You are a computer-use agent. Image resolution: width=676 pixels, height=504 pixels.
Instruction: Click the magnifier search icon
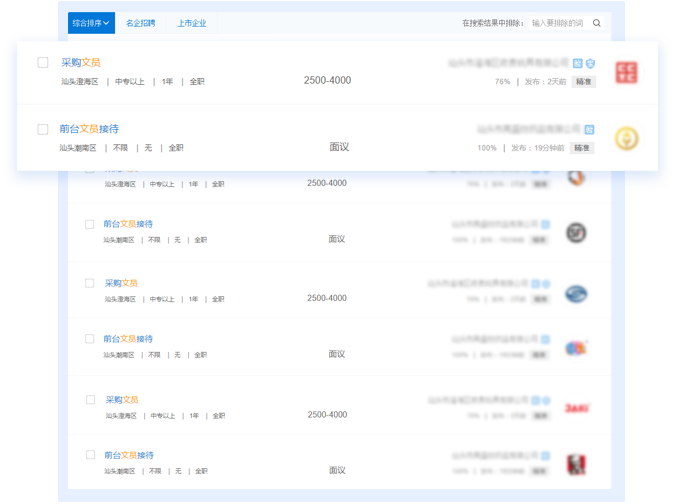[597, 22]
